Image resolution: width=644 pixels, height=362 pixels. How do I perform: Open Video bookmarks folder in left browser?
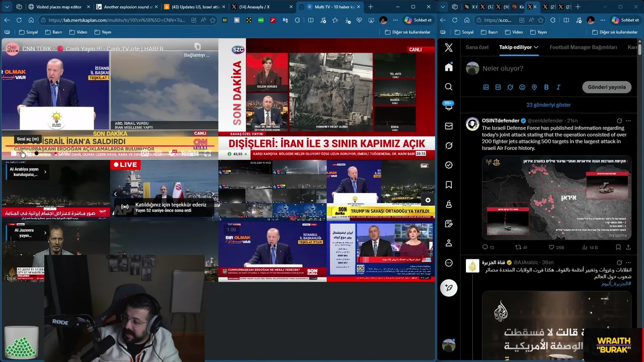click(77, 32)
